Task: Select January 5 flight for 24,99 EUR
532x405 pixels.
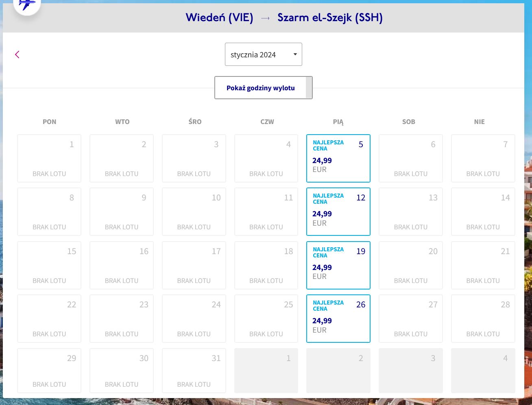Action: [338, 158]
